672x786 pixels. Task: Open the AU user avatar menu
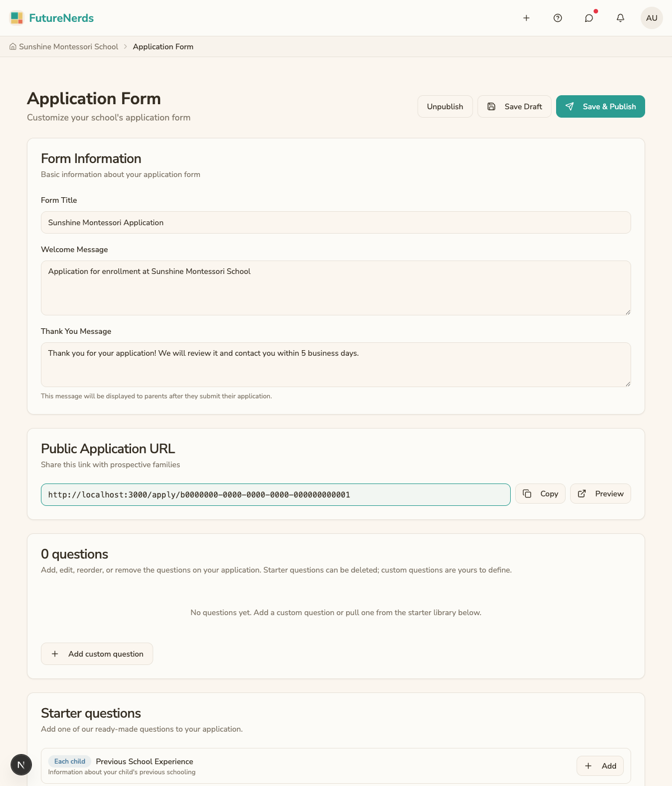[x=652, y=18]
